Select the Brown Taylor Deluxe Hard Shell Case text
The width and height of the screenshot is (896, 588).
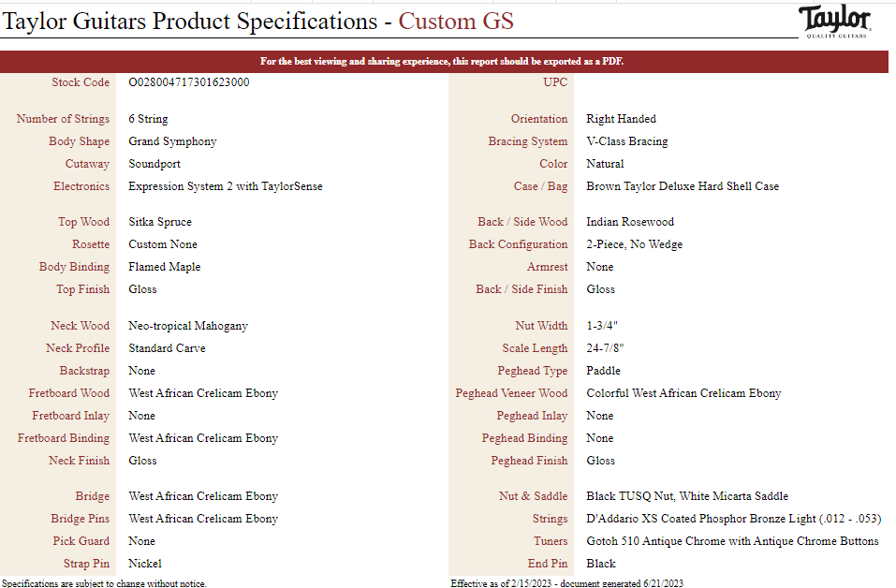point(683,186)
